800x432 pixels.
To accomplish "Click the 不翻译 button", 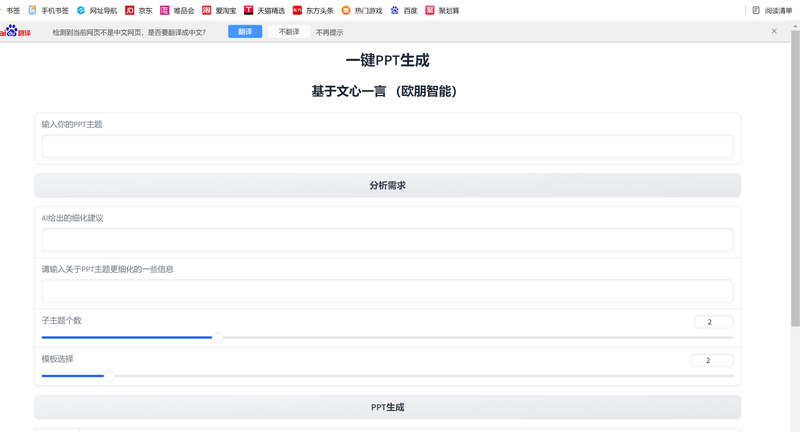I will pyautogui.click(x=289, y=32).
